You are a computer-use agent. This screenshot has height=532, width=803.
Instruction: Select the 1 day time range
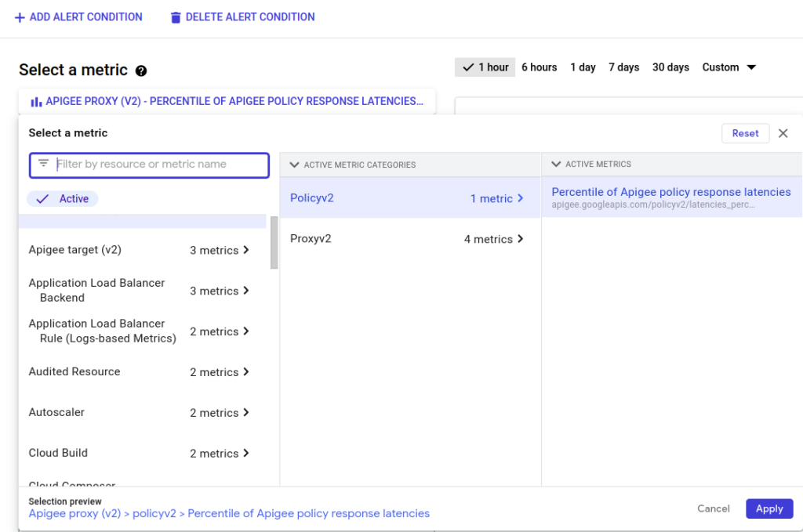[x=583, y=67]
